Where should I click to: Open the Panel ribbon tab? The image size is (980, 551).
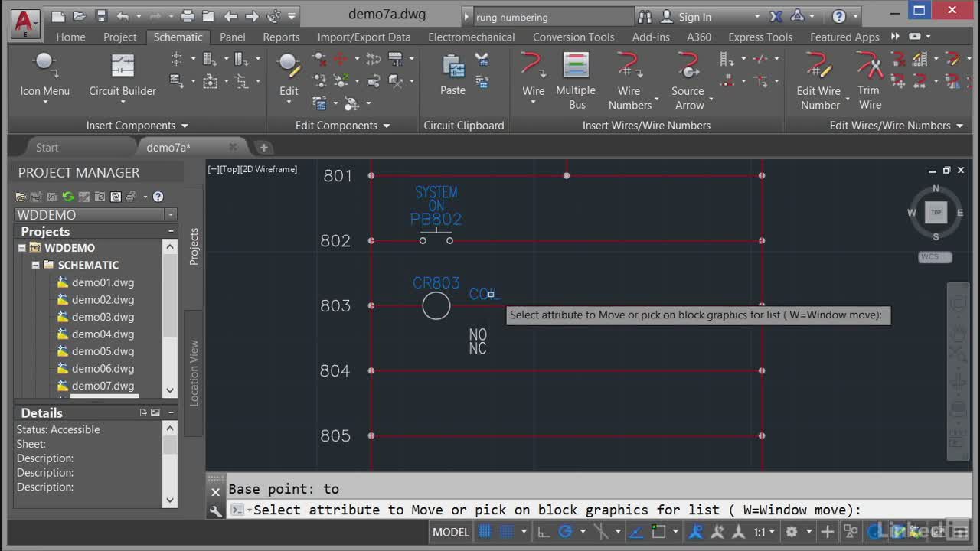click(x=233, y=37)
